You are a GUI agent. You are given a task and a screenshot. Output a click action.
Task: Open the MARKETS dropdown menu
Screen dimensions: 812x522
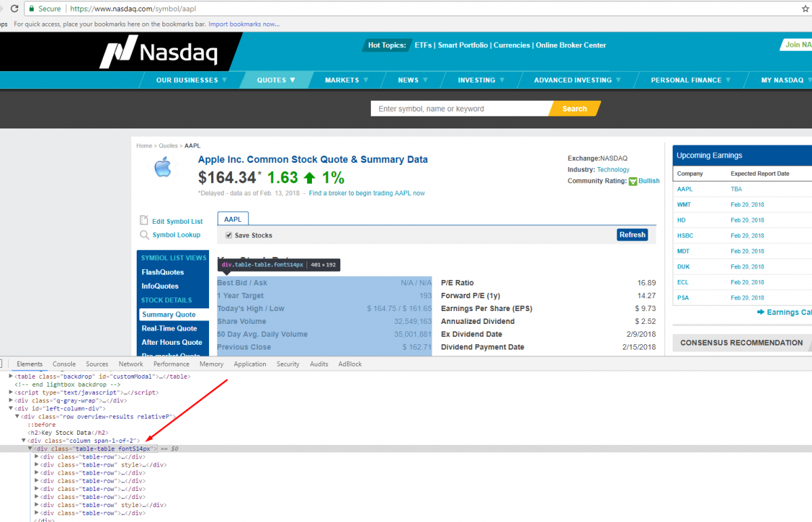(345, 79)
